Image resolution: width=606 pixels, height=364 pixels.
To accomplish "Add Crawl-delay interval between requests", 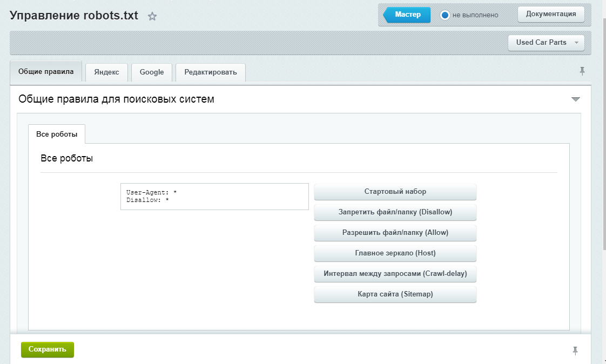I will tap(395, 274).
